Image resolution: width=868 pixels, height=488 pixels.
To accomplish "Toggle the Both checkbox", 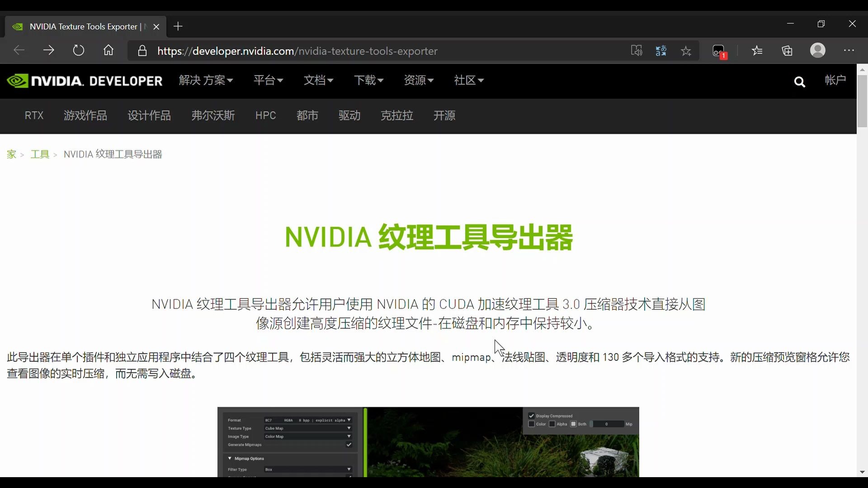I will [x=573, y=424].
